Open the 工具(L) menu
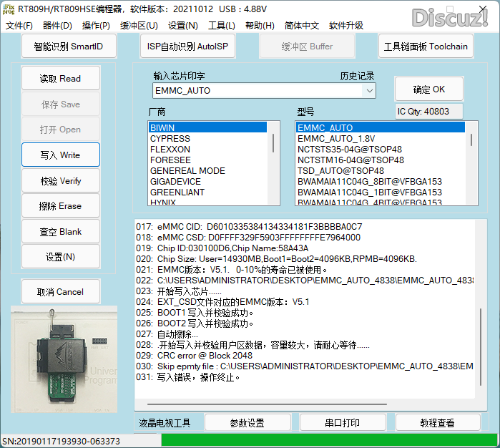This screenshot has width=500, height=448. pyautogui.click(x=221, y=26)
